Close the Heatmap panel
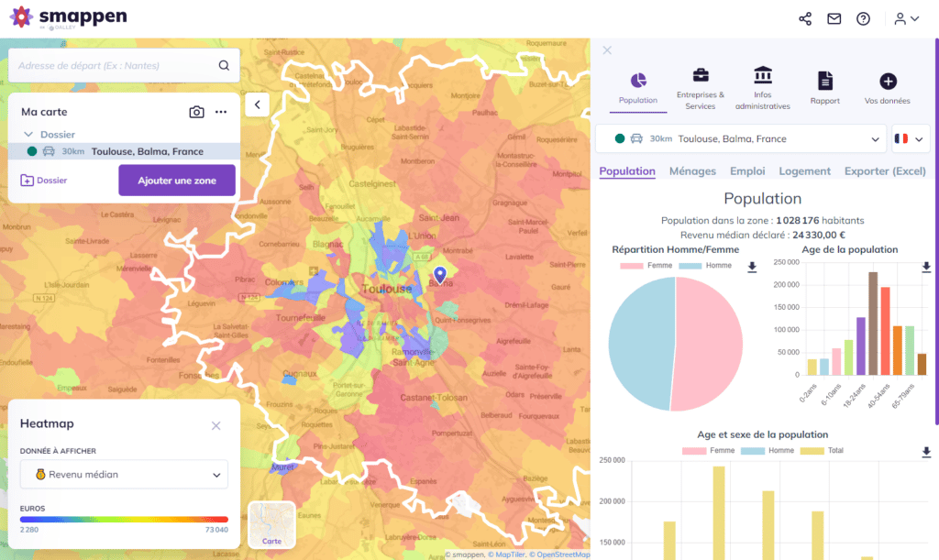 pyautogui.click(x=216, y=425)
